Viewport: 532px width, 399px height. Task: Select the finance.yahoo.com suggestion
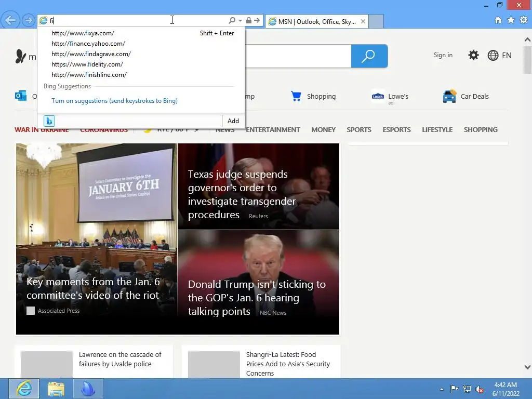pyautogui.click(x=142, y=44)
